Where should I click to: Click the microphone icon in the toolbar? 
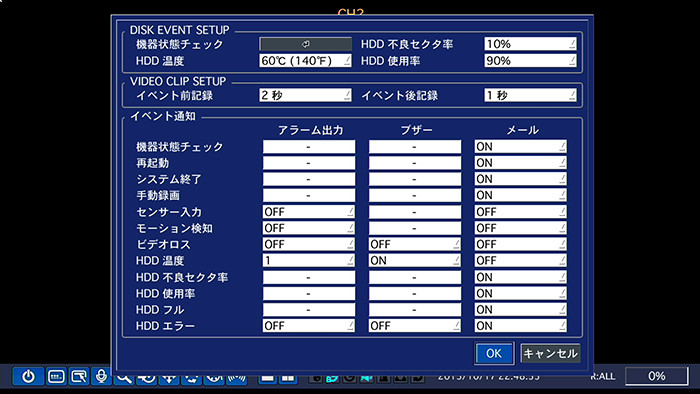101,376
